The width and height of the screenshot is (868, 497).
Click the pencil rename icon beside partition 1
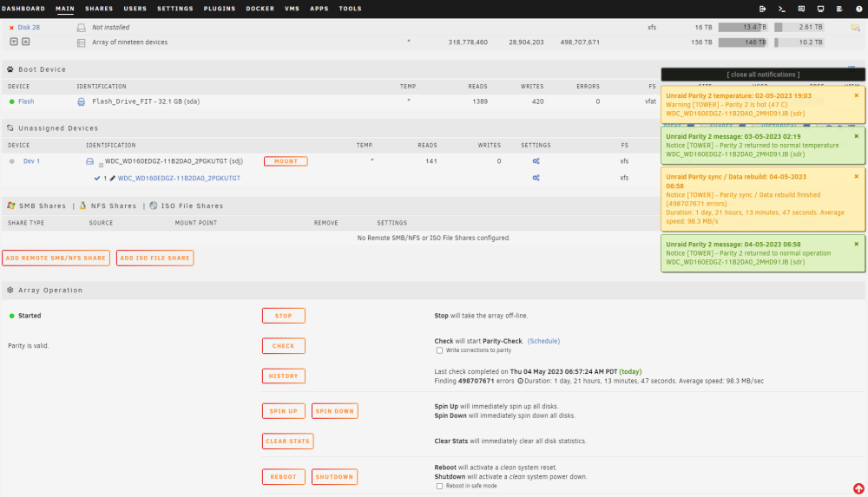coord(112,178)
